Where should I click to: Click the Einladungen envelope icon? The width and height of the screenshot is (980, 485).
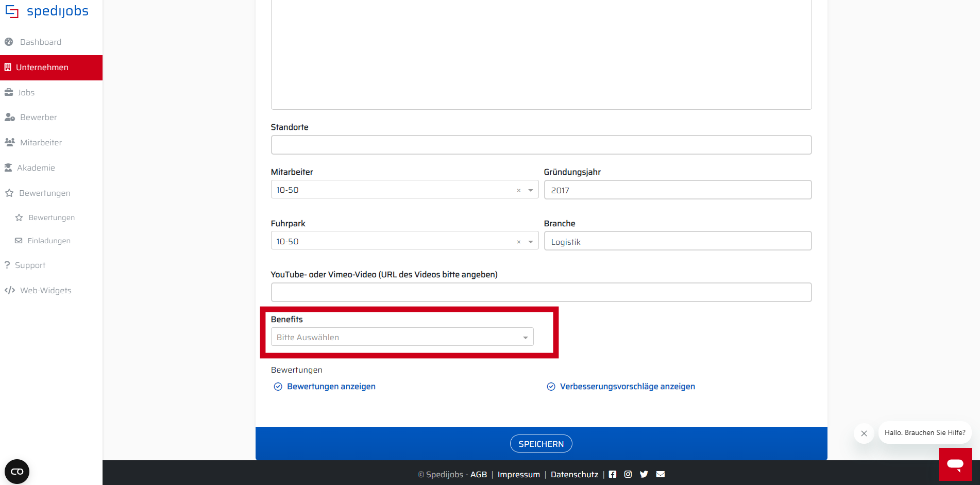coord(19,241)
